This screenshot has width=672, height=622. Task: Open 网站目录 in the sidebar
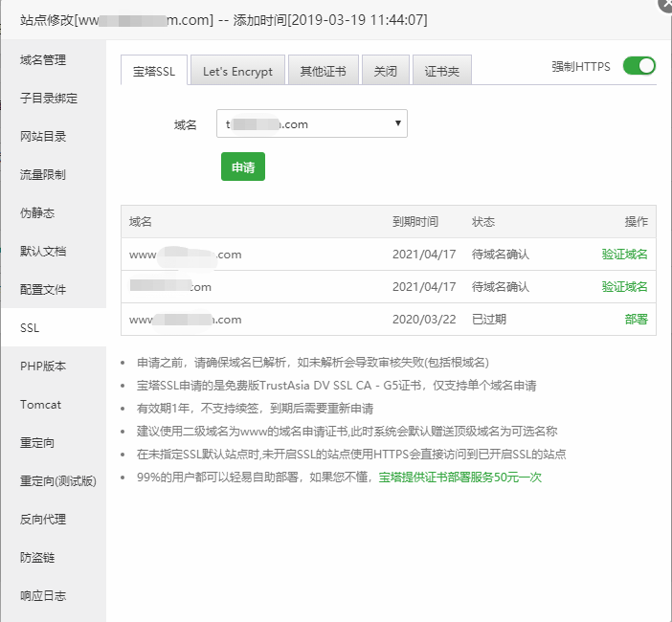pos(54,136)
